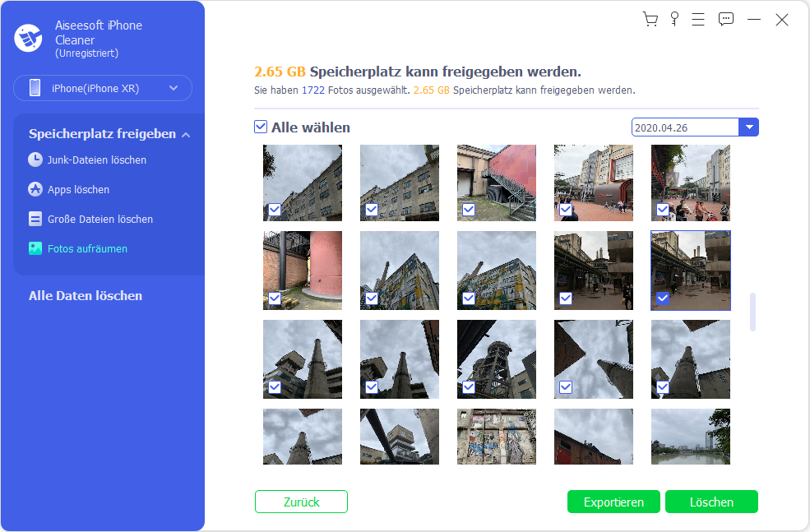Screen dimensions: 810x532
Task: Click the feedback chat bubble icon
Action: point(725,20)
